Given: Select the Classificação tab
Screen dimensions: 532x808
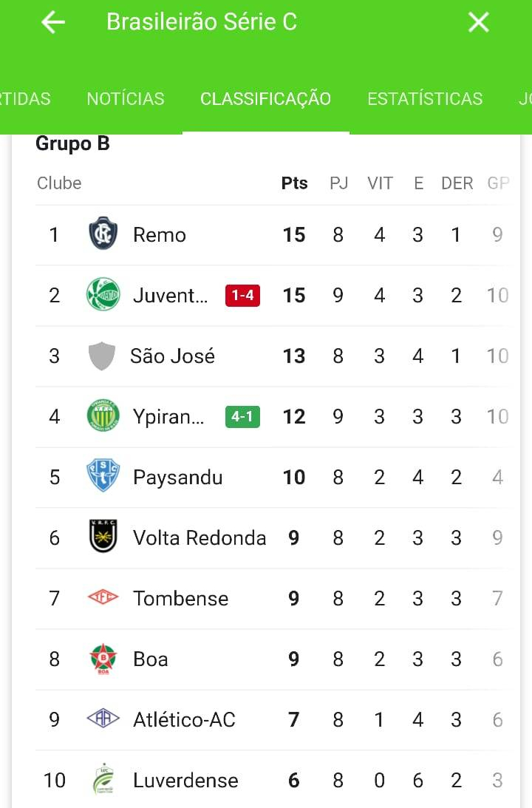Looking at the screenshot, I should point(265,99).
